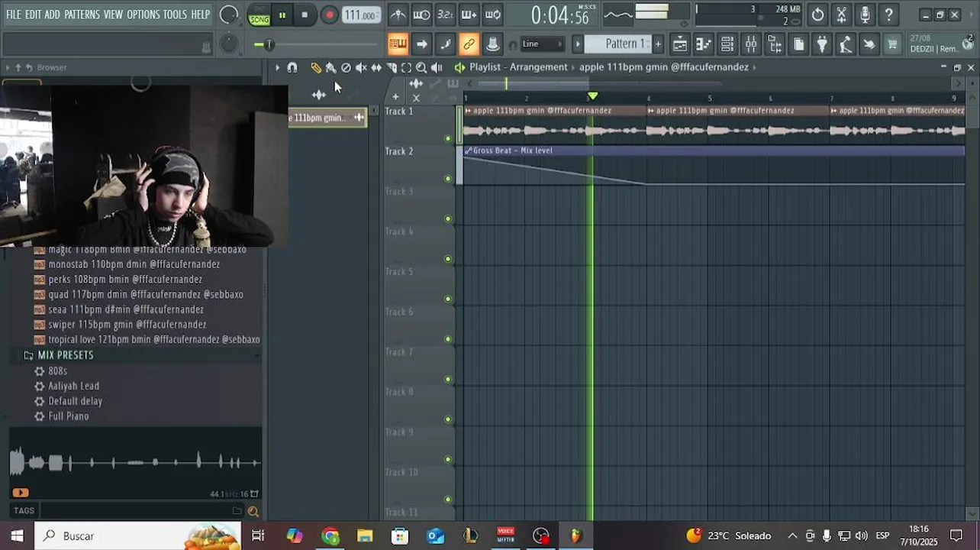Open the PATTERNS menu
Viewport: 980px width, 550px height.
(x=82, y=15)
